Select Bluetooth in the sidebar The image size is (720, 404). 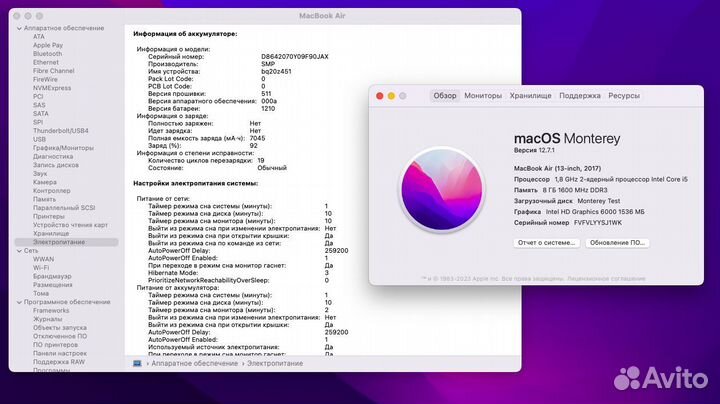[47, 54]
